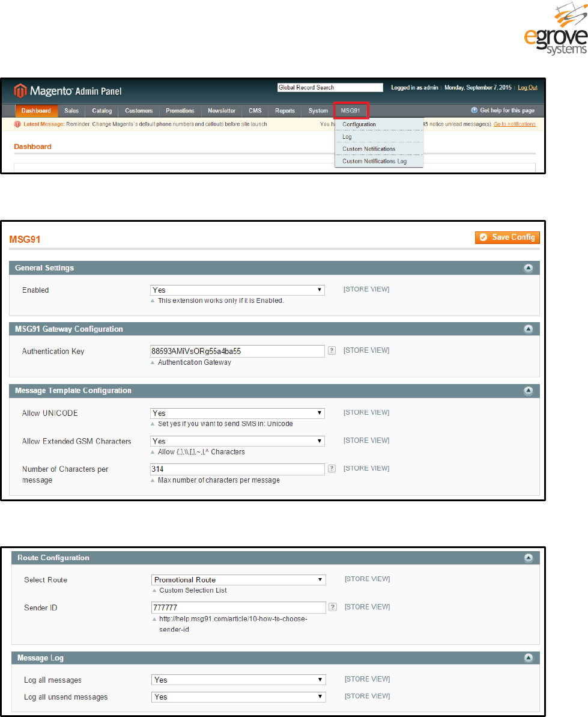Select Custom Notifications menu entry
Viewport: 588px width, 717px height.
click(379, 149)
